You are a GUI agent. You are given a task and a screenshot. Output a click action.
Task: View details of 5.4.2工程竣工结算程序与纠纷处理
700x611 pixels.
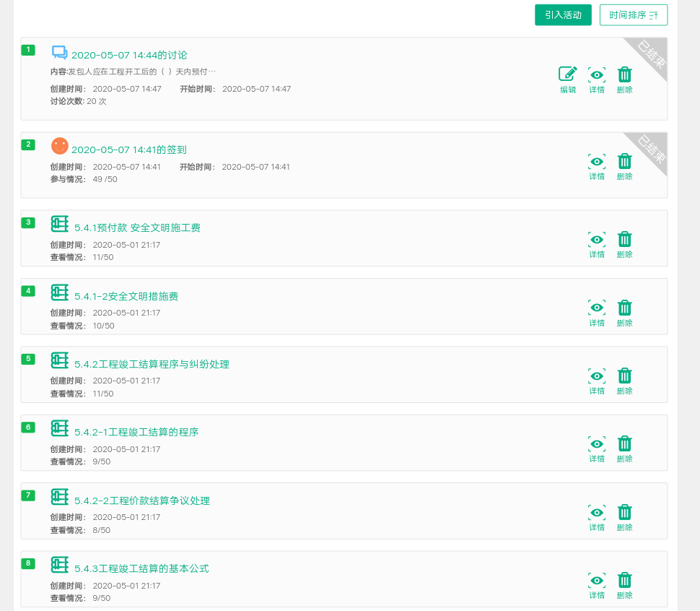(597, 381)
